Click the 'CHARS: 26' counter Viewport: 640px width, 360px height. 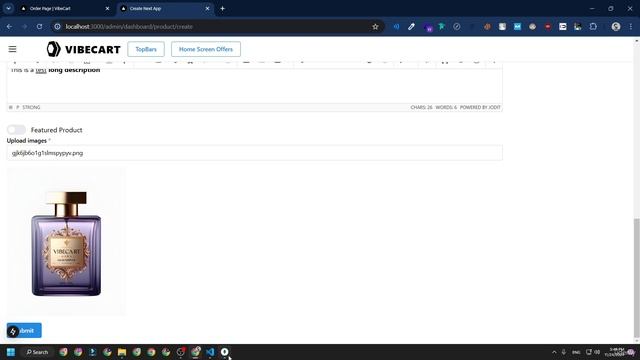(421, 107)
